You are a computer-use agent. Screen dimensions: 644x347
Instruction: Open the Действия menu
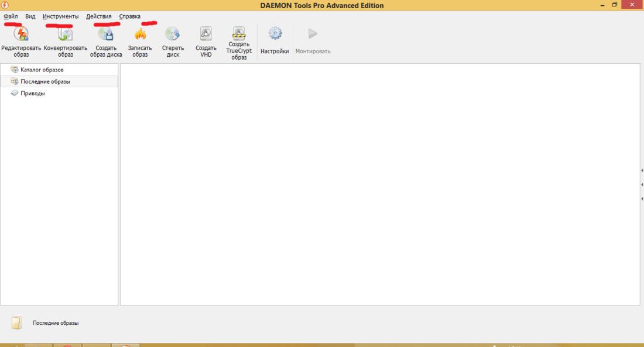98,16
